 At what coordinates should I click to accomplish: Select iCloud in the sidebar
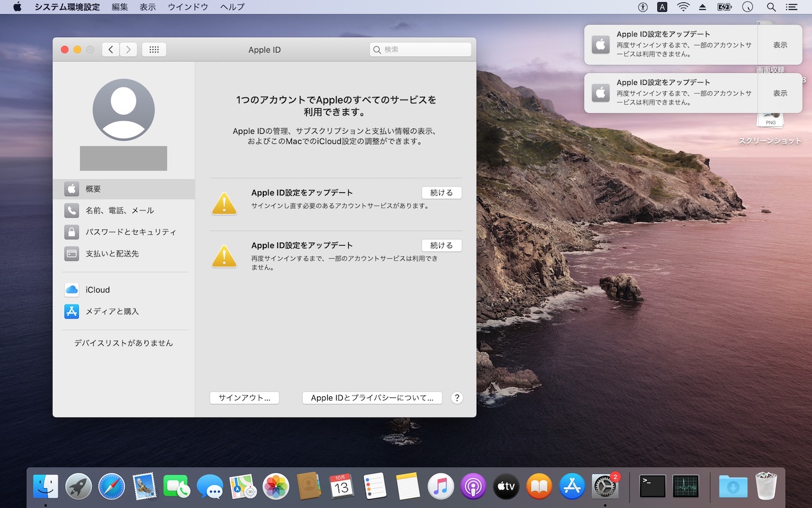[x=124, y=290]
